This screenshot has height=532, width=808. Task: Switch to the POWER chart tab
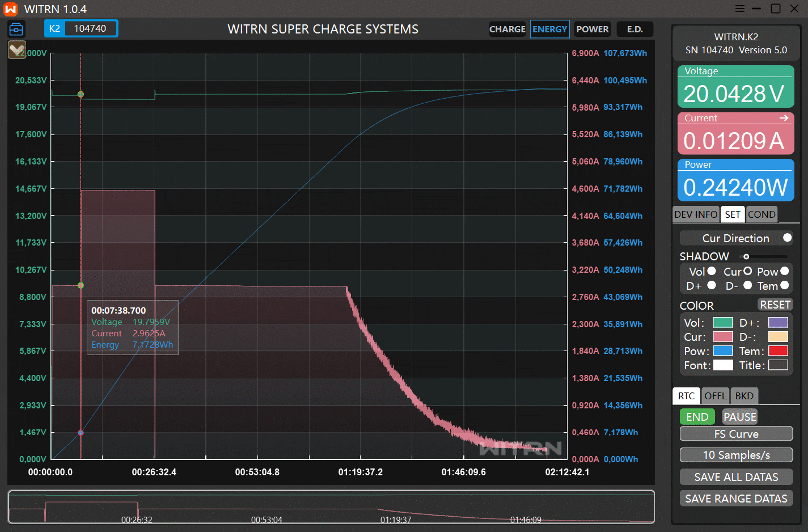[x=592, y=29]
